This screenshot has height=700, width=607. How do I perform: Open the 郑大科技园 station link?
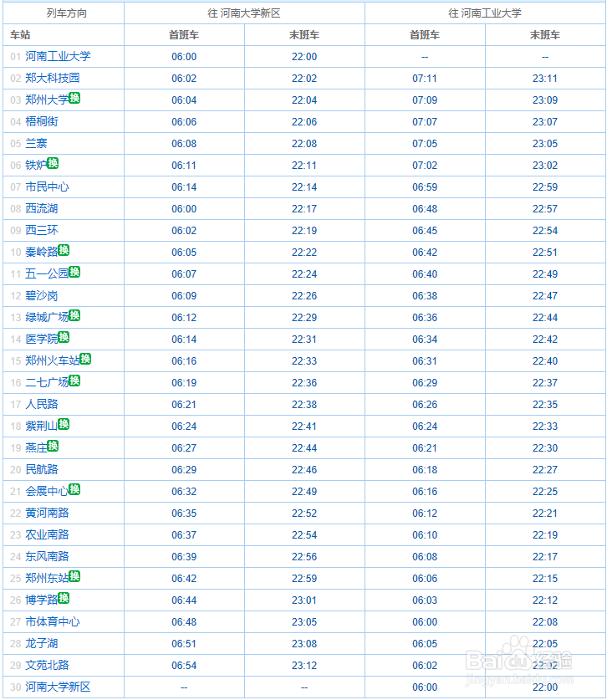coord(53,78)
